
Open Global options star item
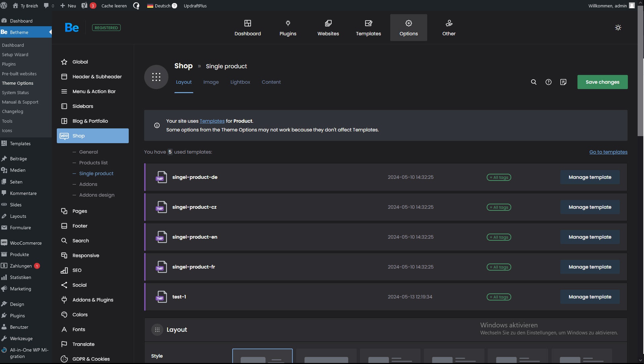(93, 62)
